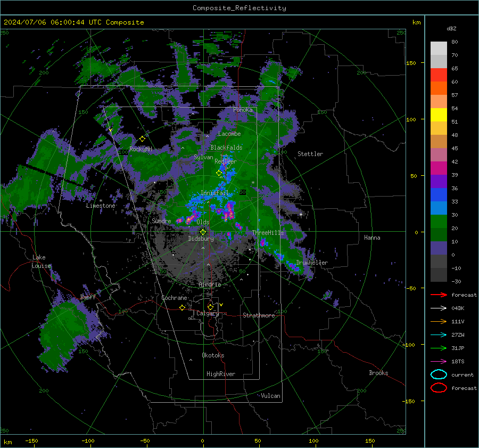479x448 pixels.
Task: Select the Okotoks label
Action: pos(213,355)
